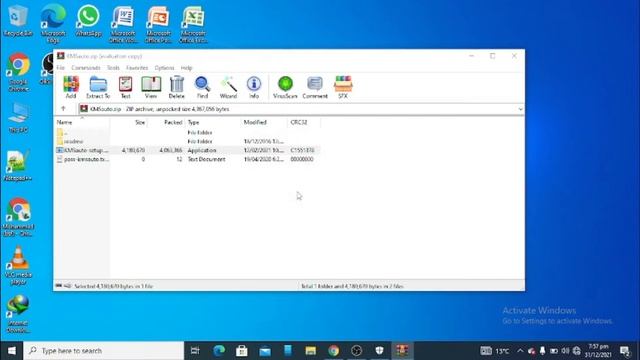
Task: Click the Find magnifier toolbar icon
Action: click(202, 87)
